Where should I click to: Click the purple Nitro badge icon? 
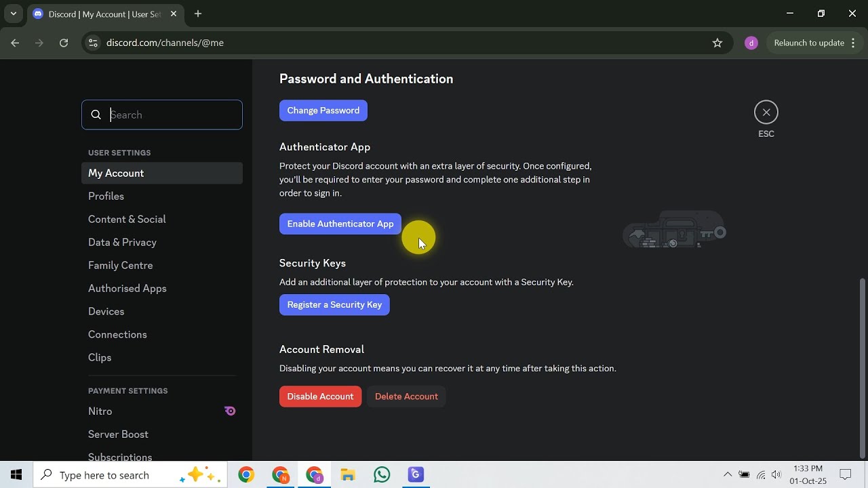click(x=230, y=411)
